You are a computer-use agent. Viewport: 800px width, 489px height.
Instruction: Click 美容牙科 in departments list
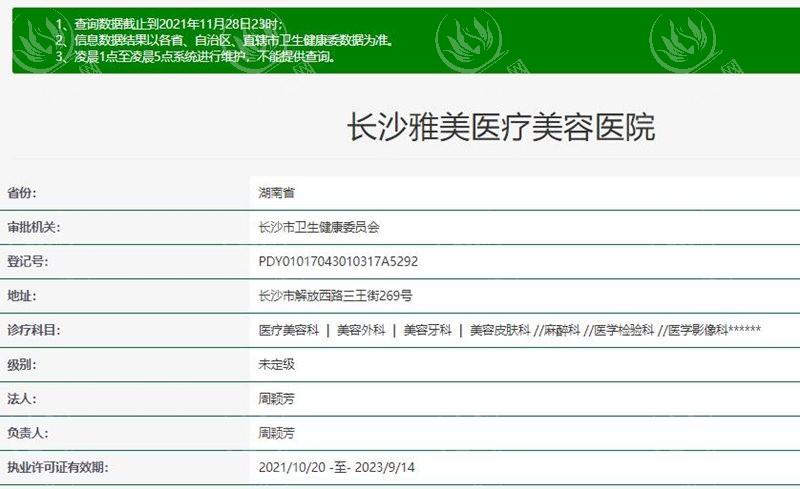(428, 330)
